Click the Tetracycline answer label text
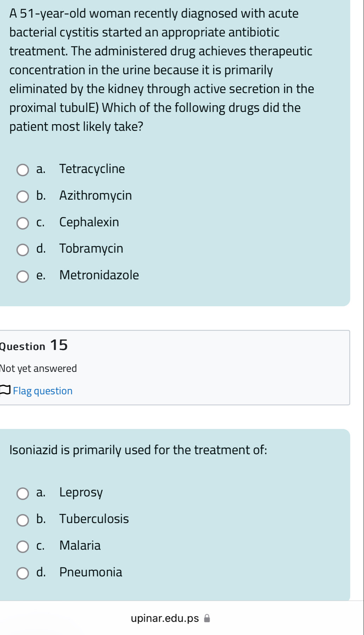 pos(92,169)
